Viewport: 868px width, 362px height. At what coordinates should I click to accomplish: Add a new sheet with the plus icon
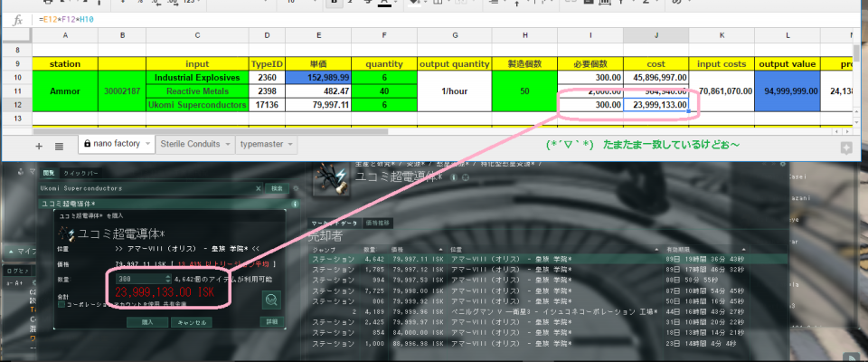pyautogui.click(x=39, y=146)
